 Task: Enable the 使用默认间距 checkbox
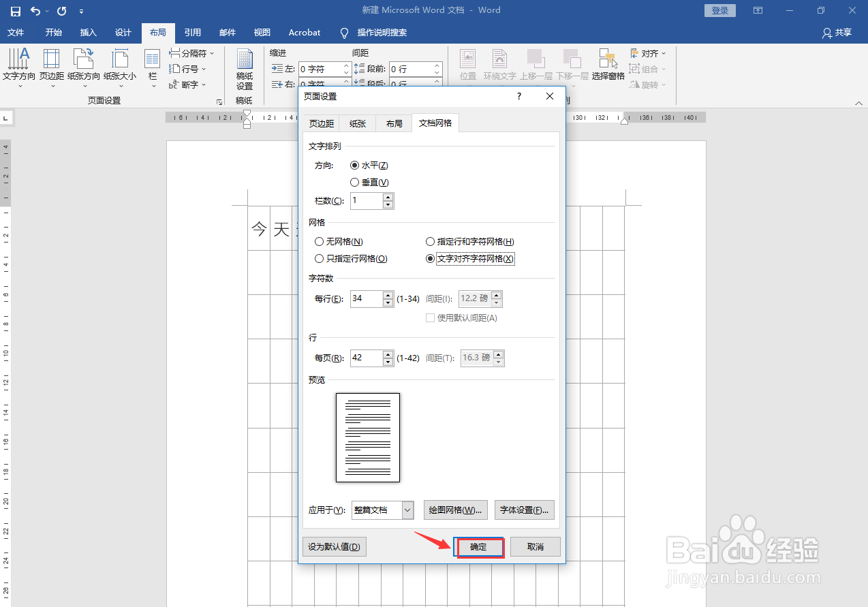pos(430,317)
